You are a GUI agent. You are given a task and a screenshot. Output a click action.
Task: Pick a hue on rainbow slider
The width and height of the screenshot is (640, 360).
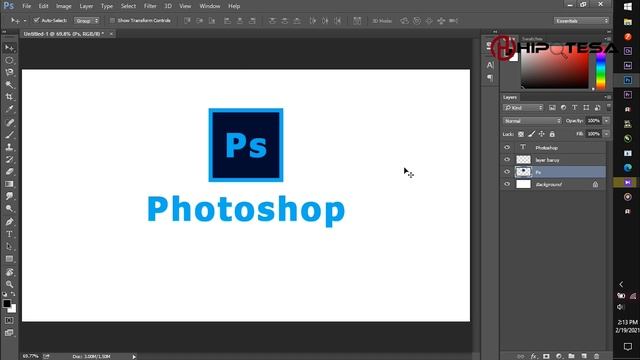pyautogui.click(x=601, y=70)
